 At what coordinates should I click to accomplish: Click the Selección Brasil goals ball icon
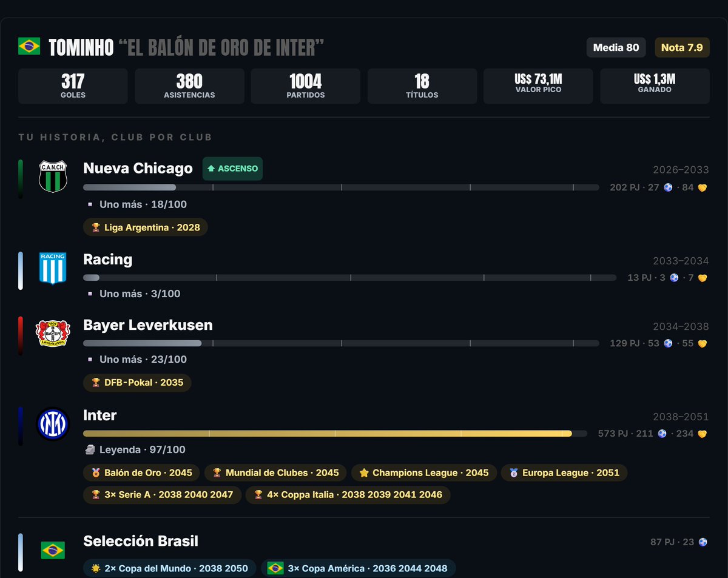(x=703, y=542)
